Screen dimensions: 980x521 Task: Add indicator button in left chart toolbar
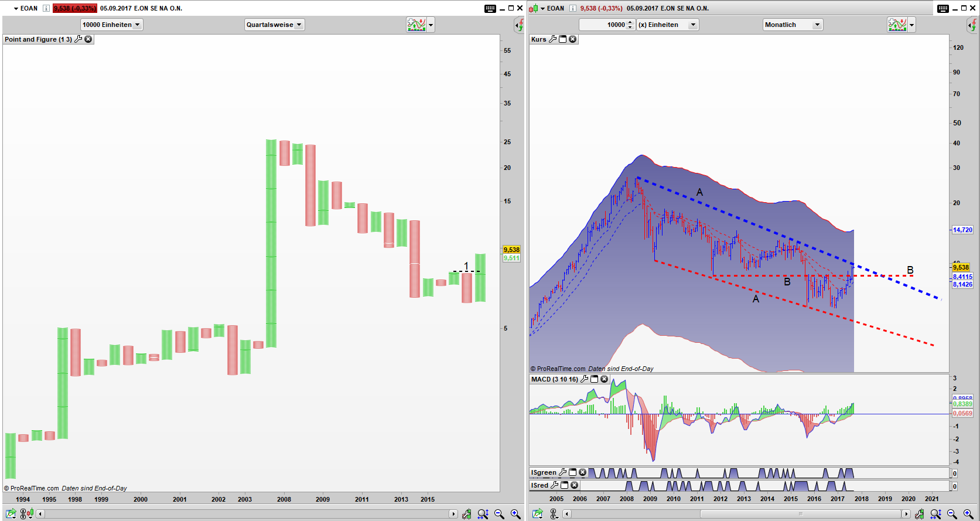[x=416, y=25]
